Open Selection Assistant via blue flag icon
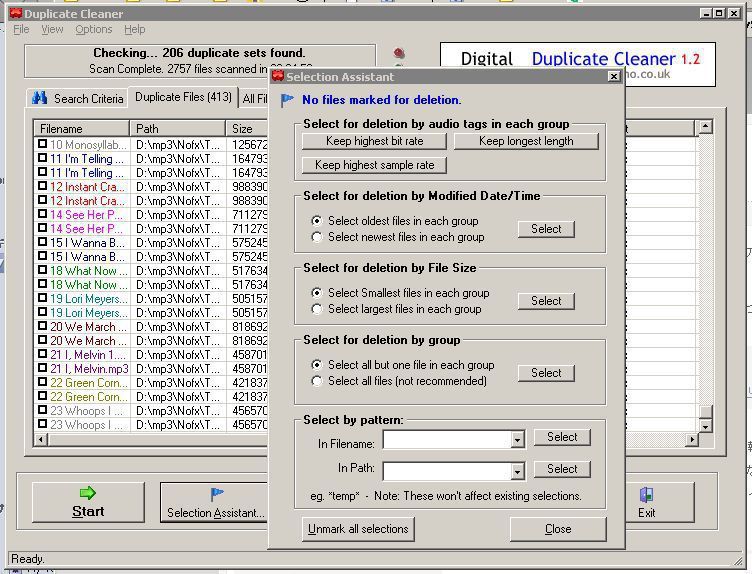This screenshot has width=752, height=574. tap(216, 494)
